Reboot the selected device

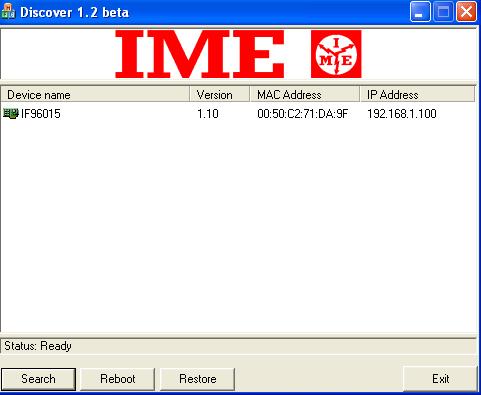point(118,379)
